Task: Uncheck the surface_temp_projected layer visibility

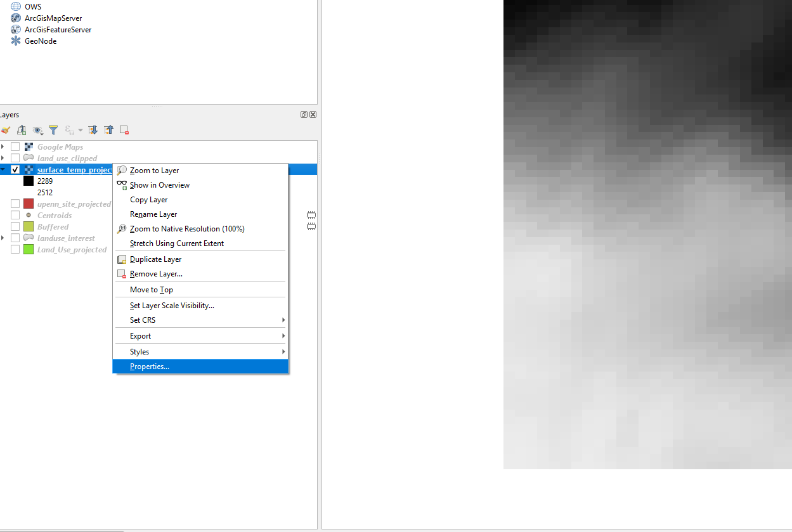Action: (x=15, y=170)
